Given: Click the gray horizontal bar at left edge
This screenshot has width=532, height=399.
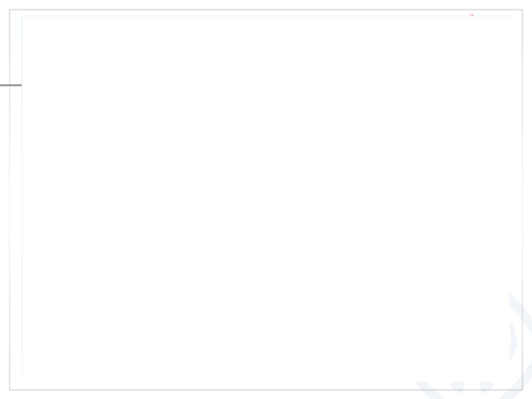Looking at the screenshot, I should point(11,85).
